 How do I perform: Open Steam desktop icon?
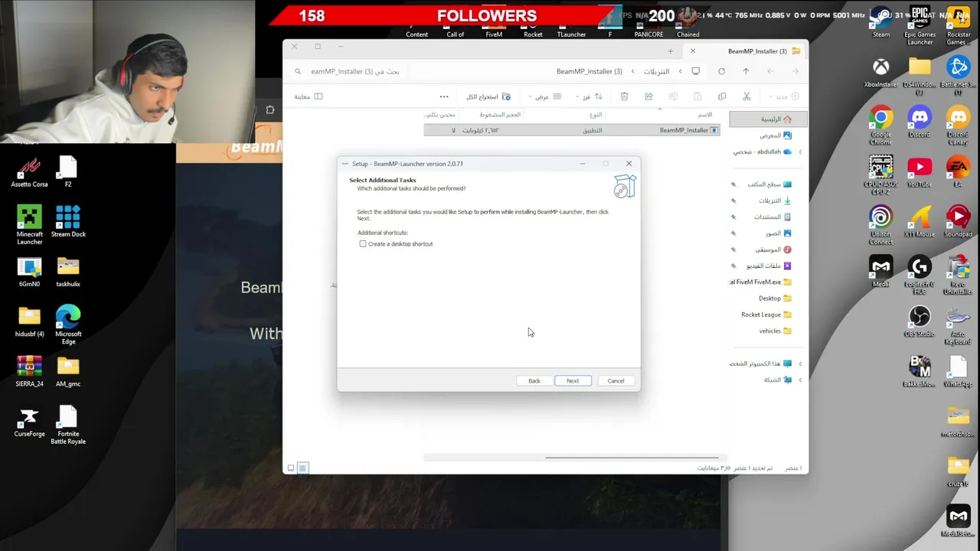pyautogui.click(x=880, y=22)
